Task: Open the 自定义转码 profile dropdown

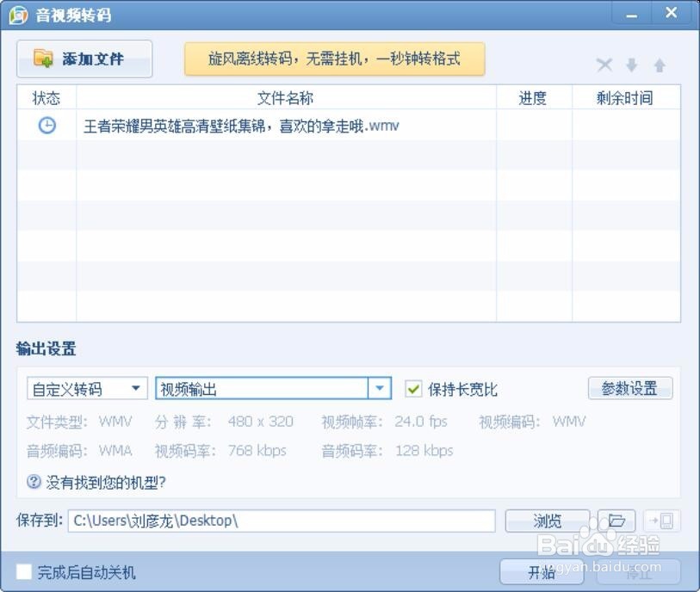Action: [x=84, y=388]
